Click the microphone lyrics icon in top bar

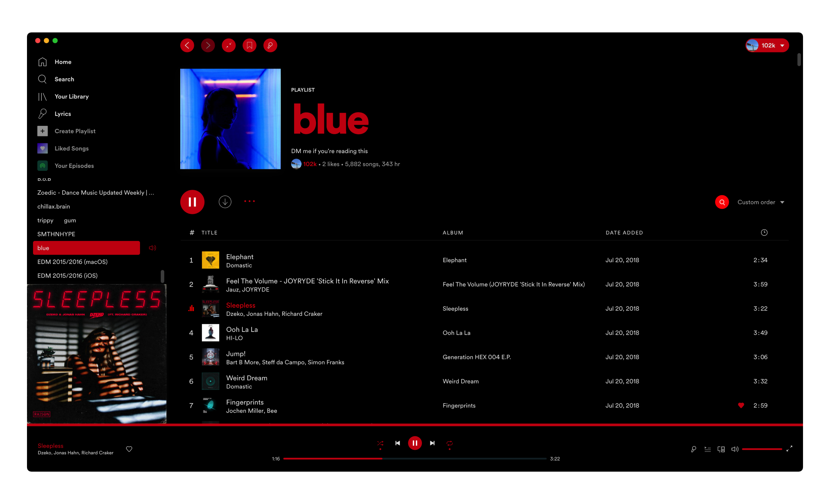(x=270, y=45)
